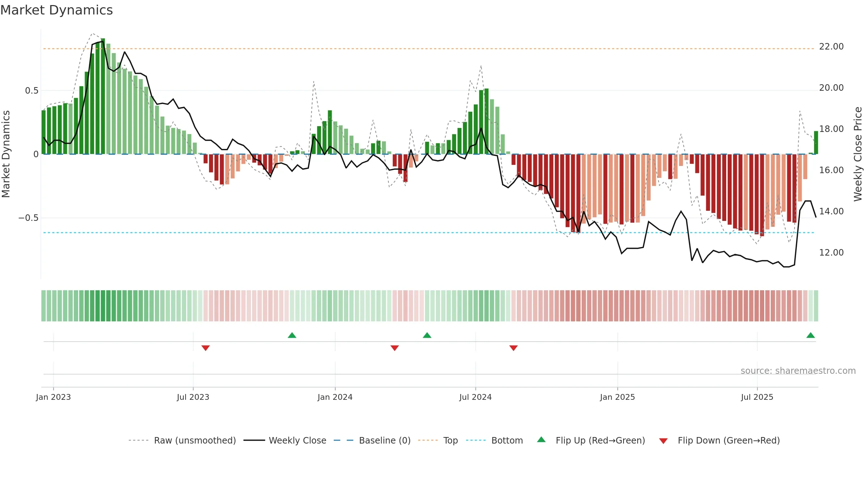The width and height of the screenshot is (868, 488).
Task: Click the final green bar at the far right
Action: pyautogui.click(x=816, y=142)
